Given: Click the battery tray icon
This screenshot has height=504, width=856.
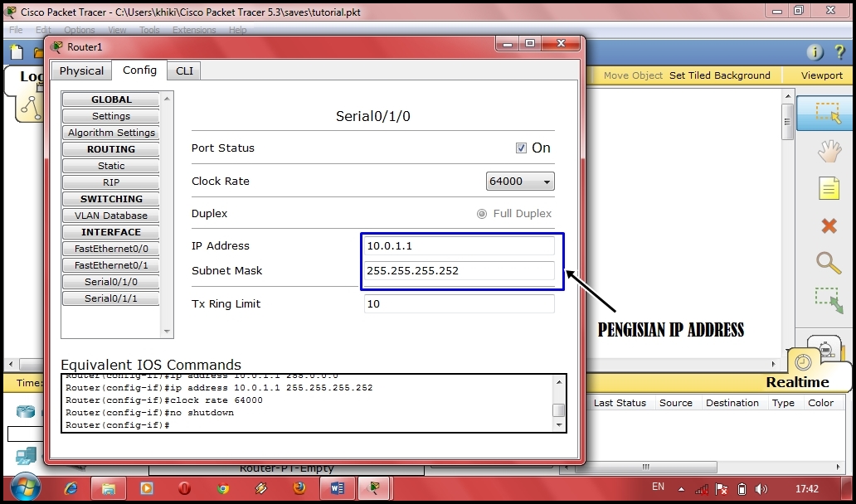Looking at the screenshot, I should (742, 489).
